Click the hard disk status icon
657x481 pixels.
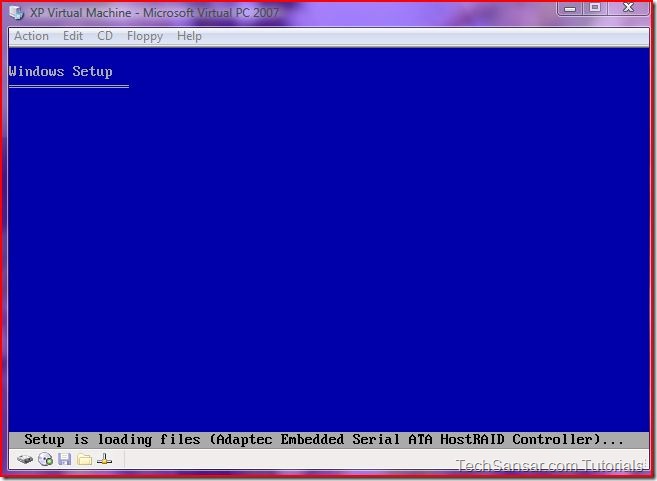(x=25, y=459)
